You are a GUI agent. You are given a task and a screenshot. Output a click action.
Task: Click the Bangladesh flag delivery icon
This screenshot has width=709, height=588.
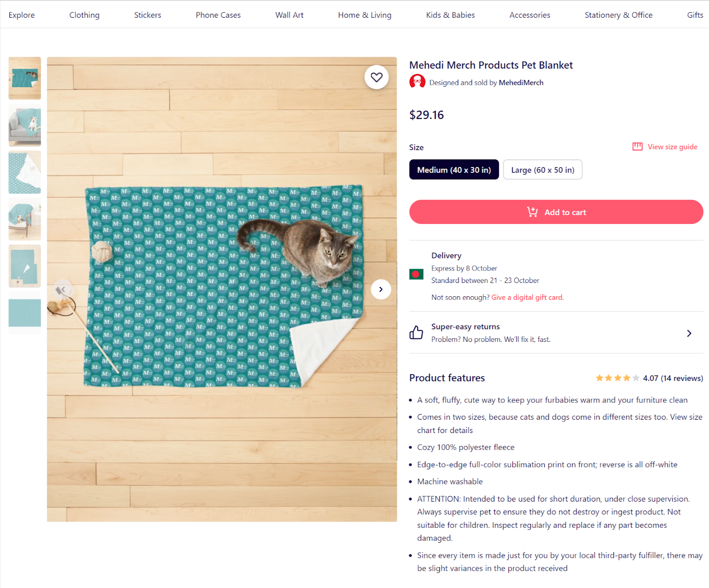pos(416,274)
